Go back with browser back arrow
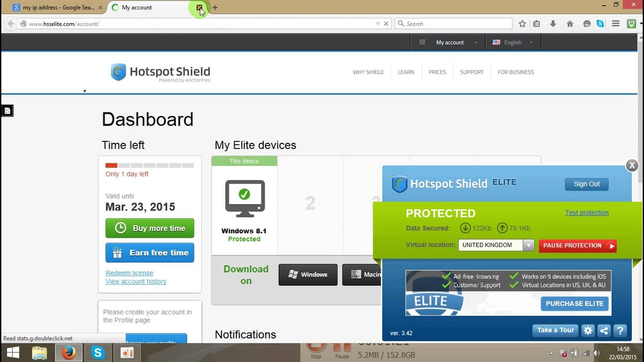644x362 pixels. click(x=11, y=24)
